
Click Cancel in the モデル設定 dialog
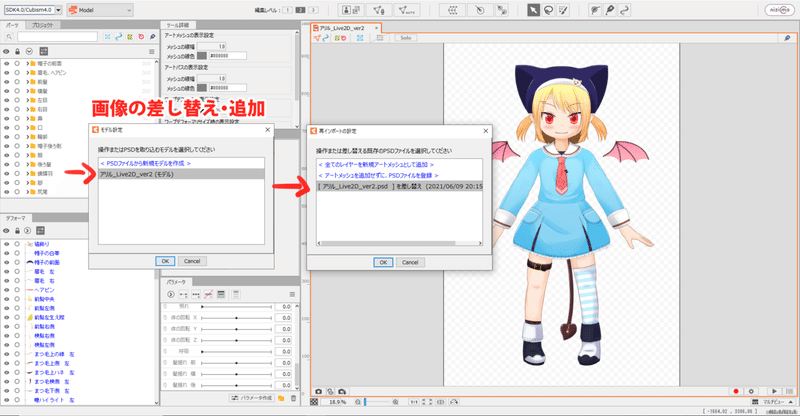pos(192,261)
